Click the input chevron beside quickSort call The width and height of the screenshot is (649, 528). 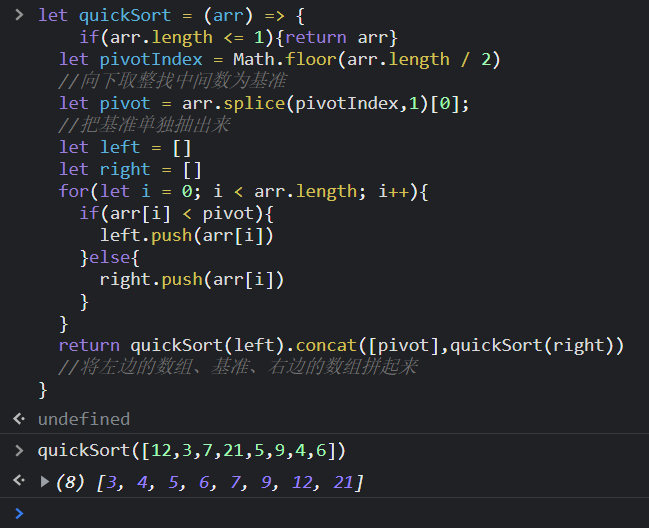pyautogui.click(x=19, y=450)
